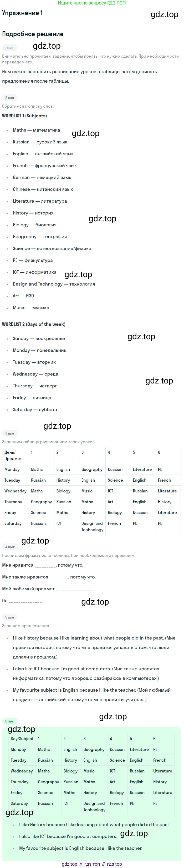Click the green top banner about ГДЗ ТОП
184x868 pixels.
pyautogui.click(x=92, y=3)
